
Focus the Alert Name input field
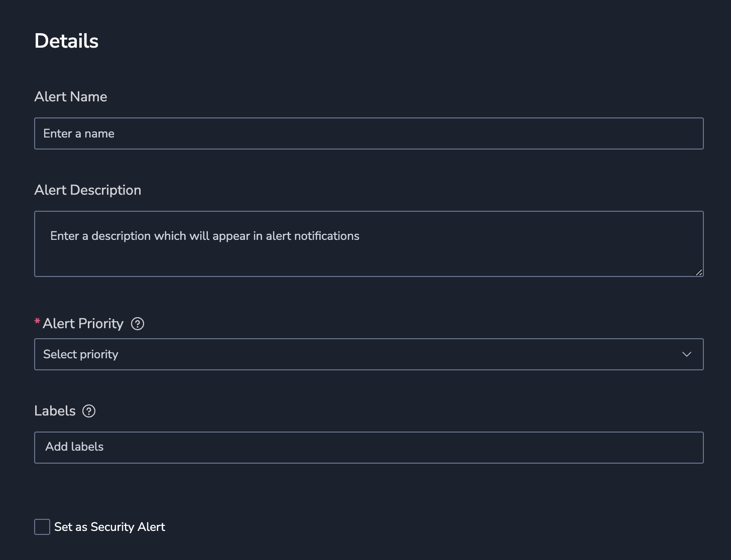click(369, 133)
